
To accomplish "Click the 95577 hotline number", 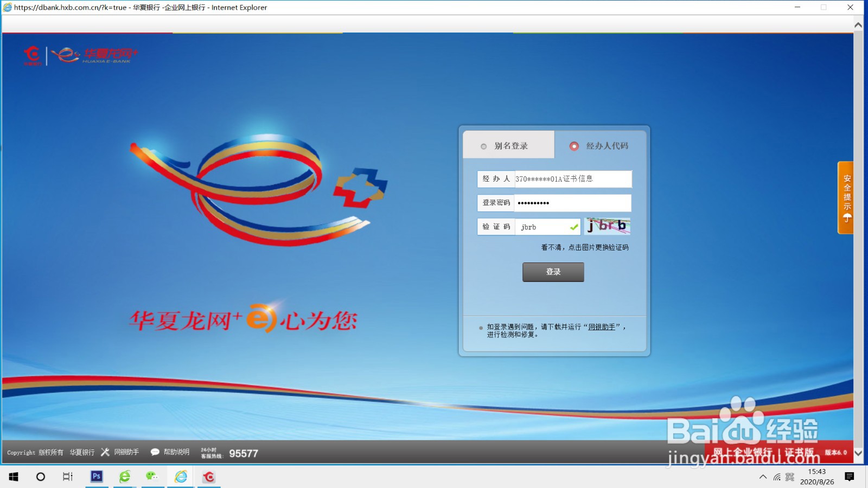I will pyautogui.click(x=244, y=453).
